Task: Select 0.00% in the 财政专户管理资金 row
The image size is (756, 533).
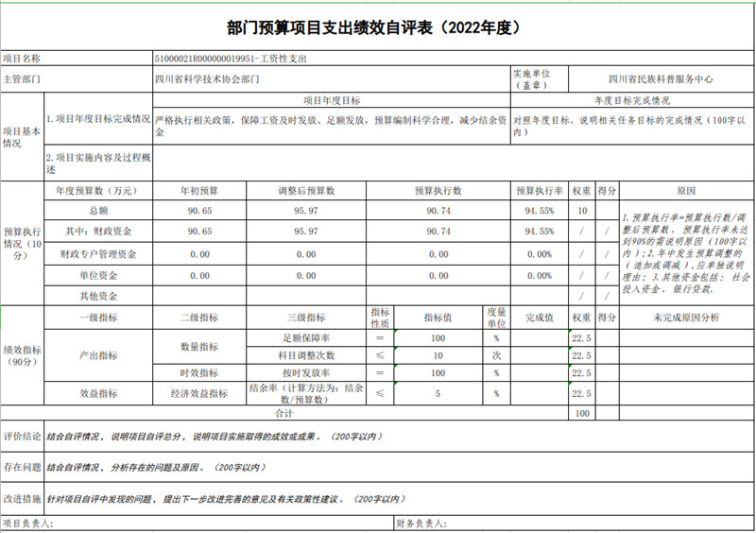Action: point(540,254)
